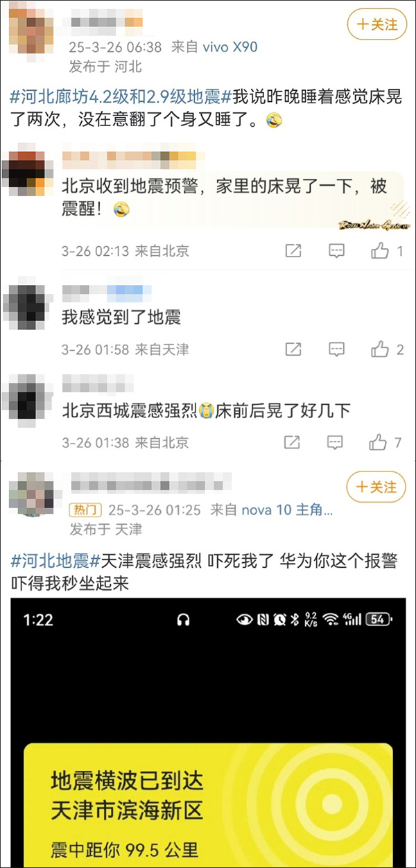Share the 北京西城震感强烈 comment

pyautogui.click(x=293, y=442)
